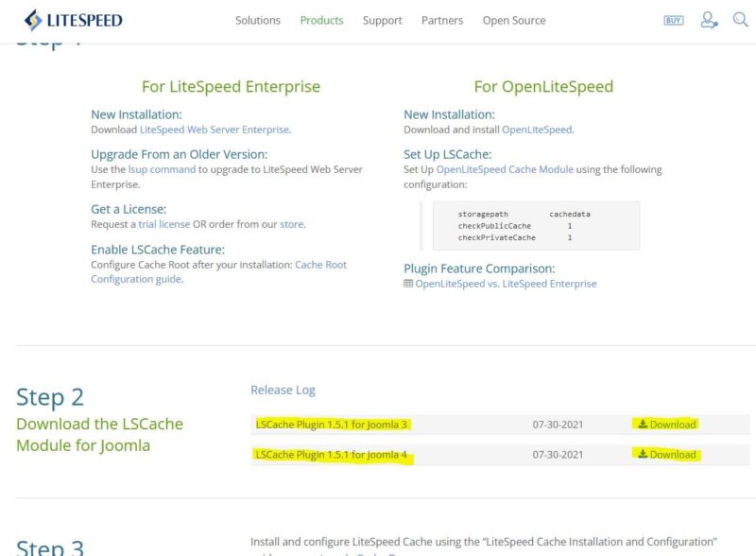This screenshot has width=756, height=556.
Task: Click the Set Up LSCache heading
Action: pyautogui.click(x=447, y=154)
